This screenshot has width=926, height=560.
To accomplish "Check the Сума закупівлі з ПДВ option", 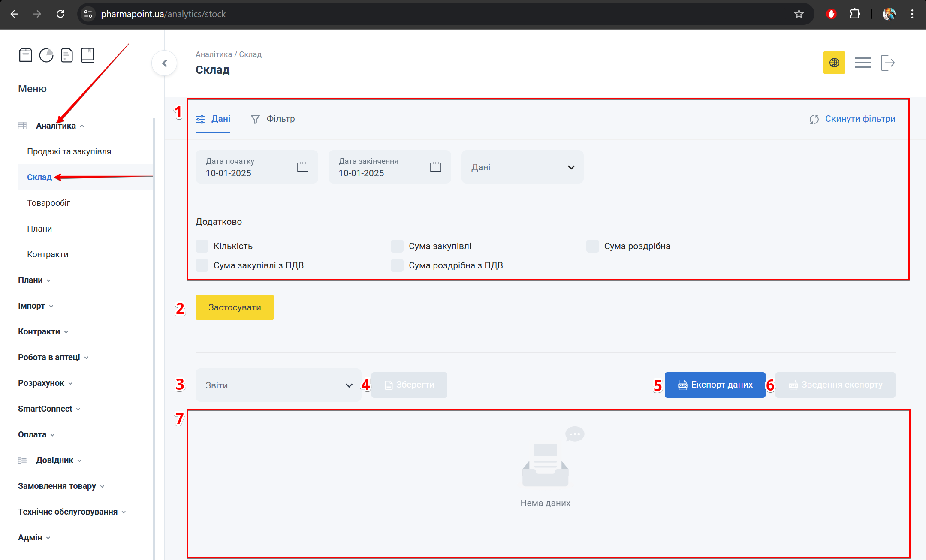I will [x=202, y=265].
